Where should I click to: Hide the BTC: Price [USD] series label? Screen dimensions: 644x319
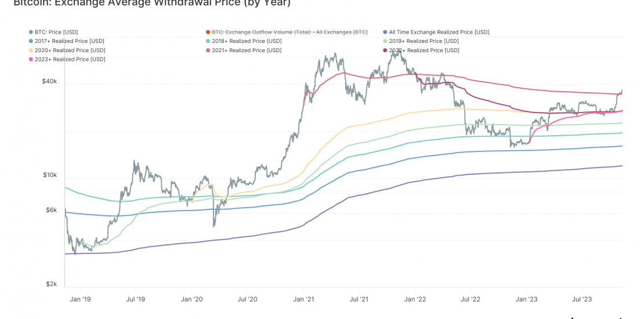point(56,32)
